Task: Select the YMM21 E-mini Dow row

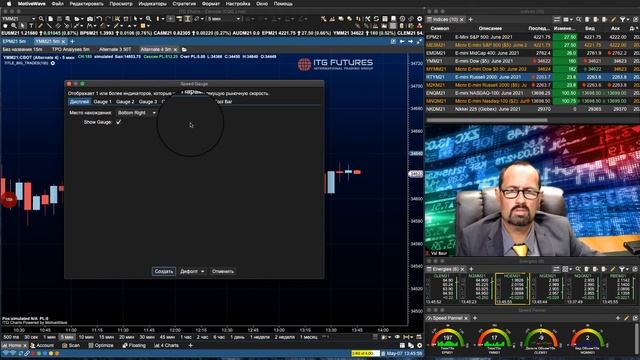Action: coord(532,61)
